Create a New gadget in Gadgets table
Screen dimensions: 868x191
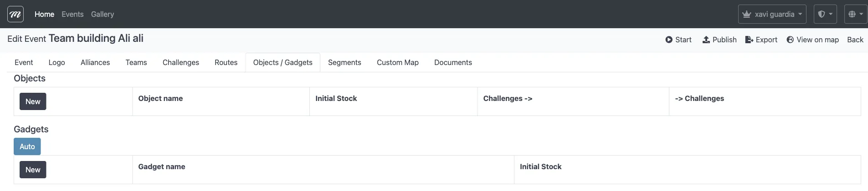point(33,170)
